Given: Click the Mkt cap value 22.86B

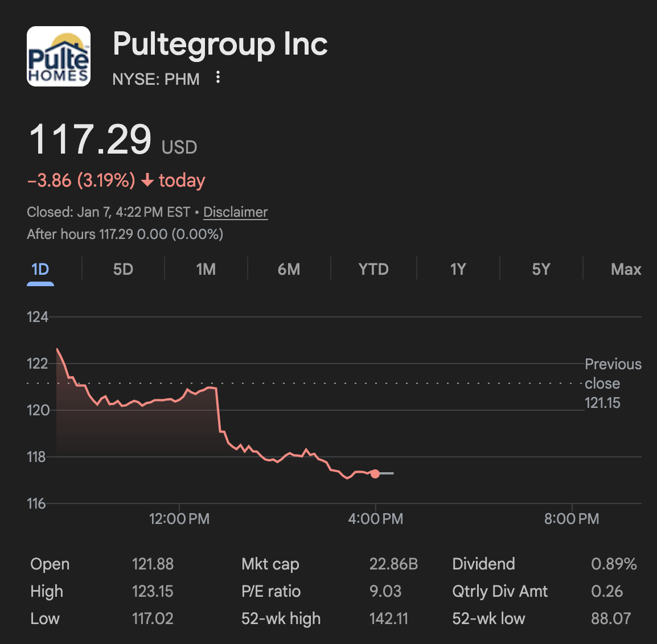Looking at the screenshot, I should (393, 564).
